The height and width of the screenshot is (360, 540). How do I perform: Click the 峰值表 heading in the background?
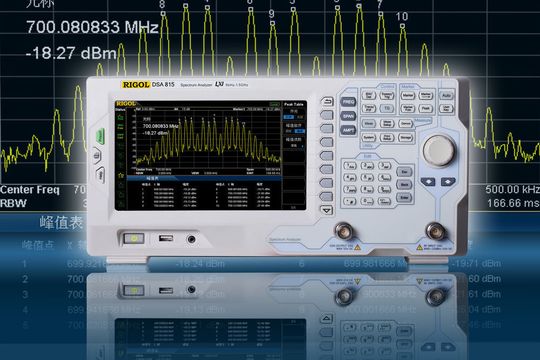click(61, 223)
